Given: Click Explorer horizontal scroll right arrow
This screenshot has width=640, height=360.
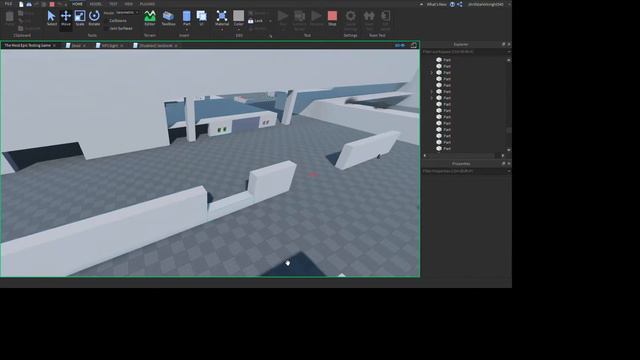Looking at the screenshot, I should click(x=502, y=156).
